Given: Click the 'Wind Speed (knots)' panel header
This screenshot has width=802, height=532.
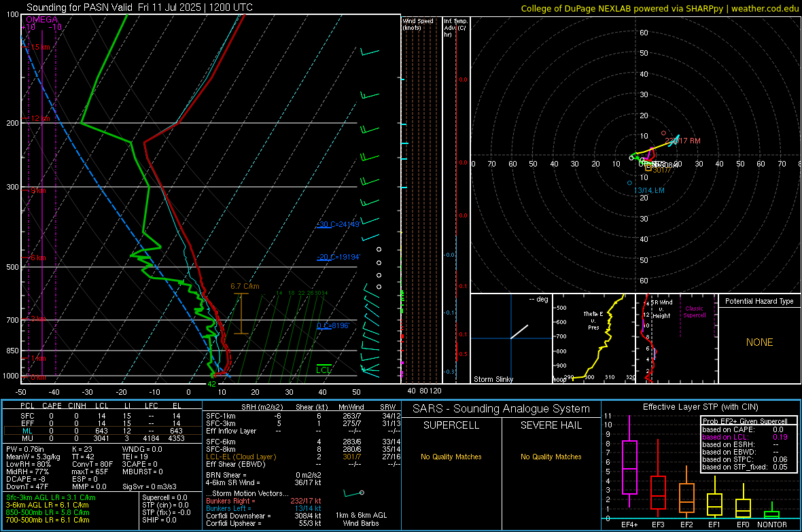Looking at the screenshot, I should point(418,24).
